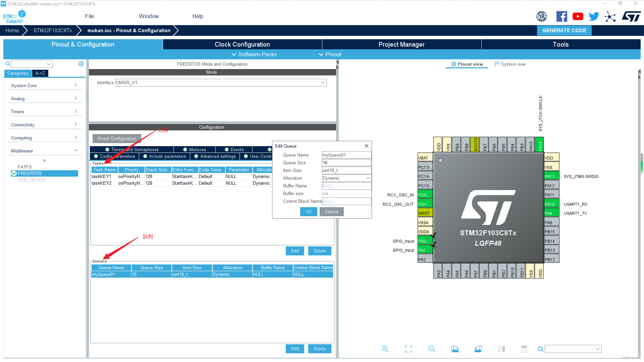Expand the Timers category
Image resolution: width=644 pixels, height=362 pixels.
pos(44,112)
